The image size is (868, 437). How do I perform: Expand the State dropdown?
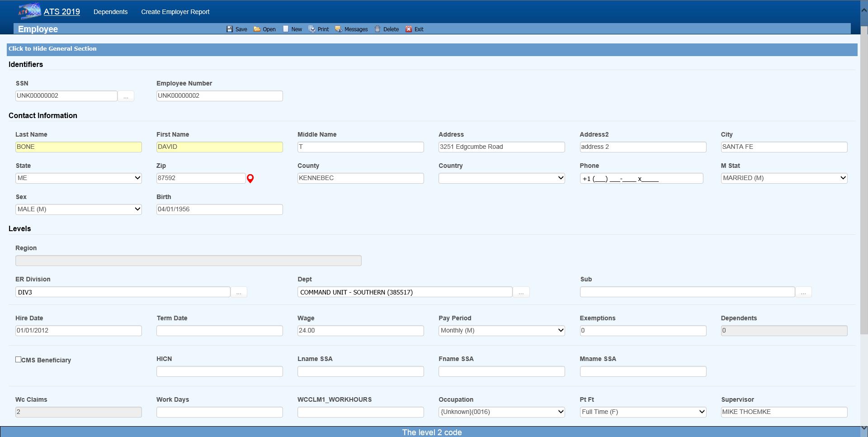point(79,178)
